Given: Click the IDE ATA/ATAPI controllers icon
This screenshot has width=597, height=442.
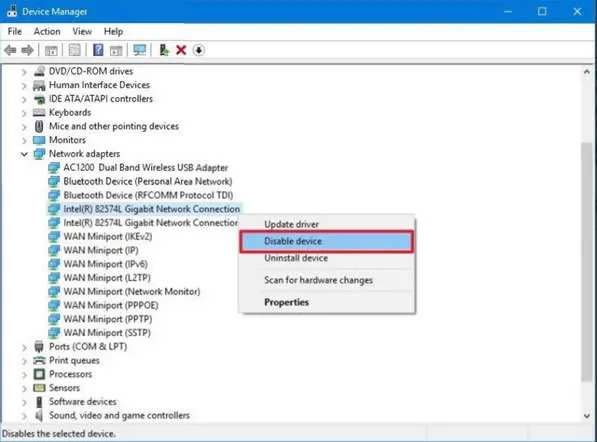Looking at the screenshot, I should 39,99.
